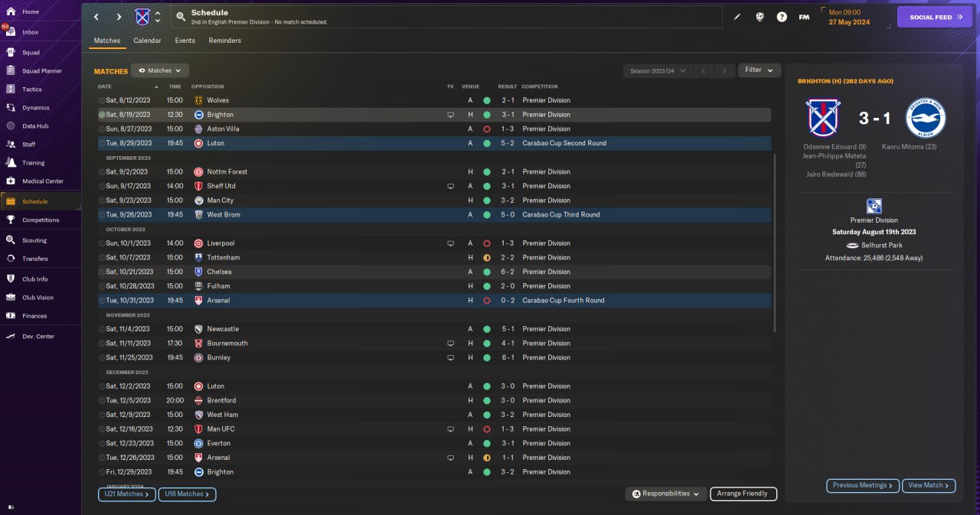Toggle the selected Brighton 8/19 match marker
This screenshot has width=980, height=515.
(102, 115)
